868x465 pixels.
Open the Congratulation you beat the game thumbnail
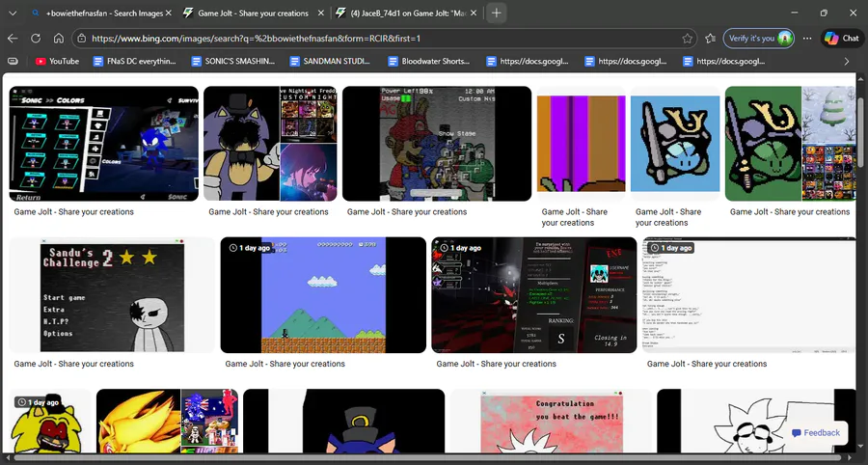click(551, 422)
